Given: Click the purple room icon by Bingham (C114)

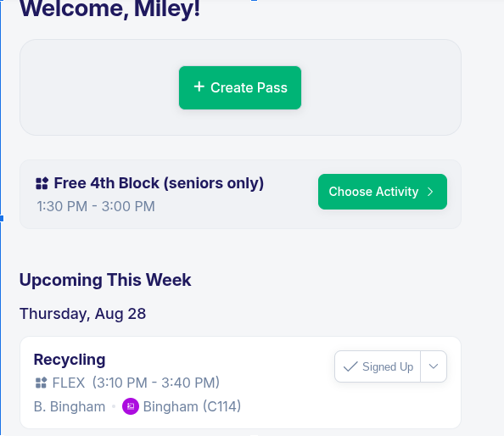Looking at the screenshot, I should 131,406.
